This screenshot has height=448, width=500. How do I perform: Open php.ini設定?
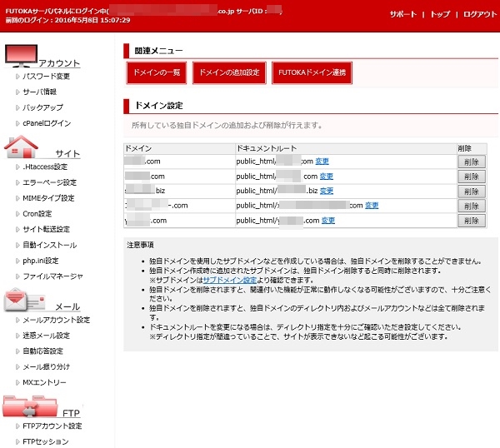coord(41,261)
